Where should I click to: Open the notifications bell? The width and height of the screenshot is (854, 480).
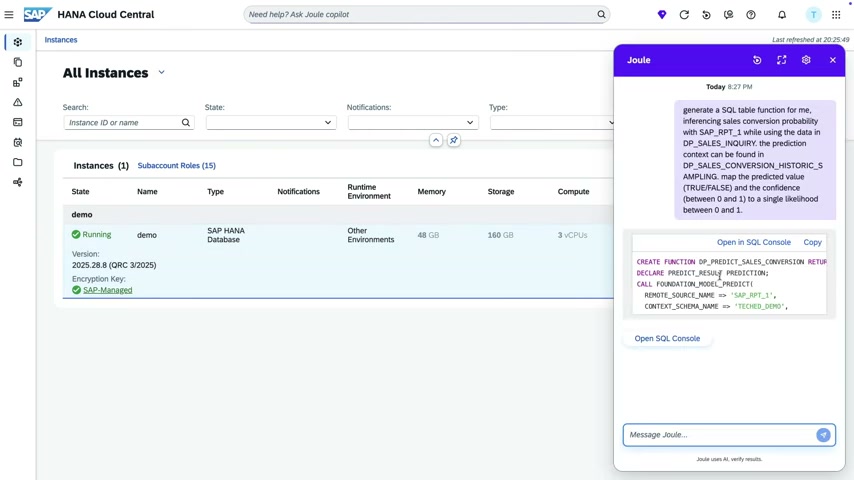782,15
